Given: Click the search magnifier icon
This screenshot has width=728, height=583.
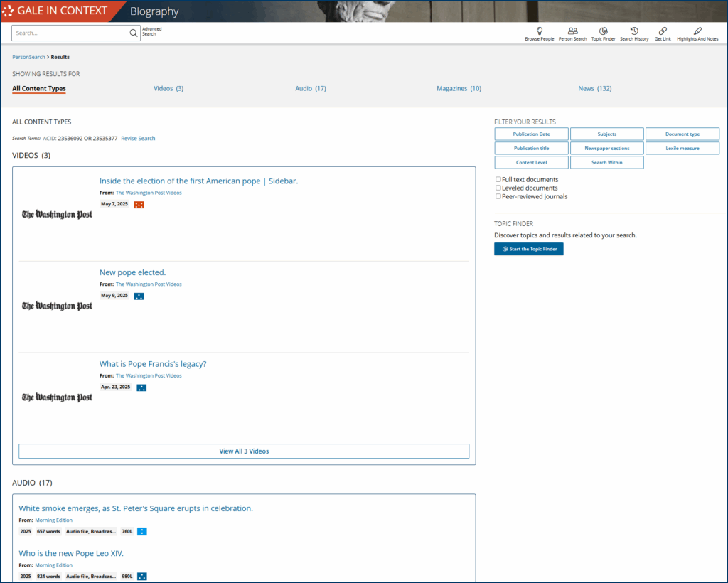Looking at the screenshot, I should (x=133, y=33).
